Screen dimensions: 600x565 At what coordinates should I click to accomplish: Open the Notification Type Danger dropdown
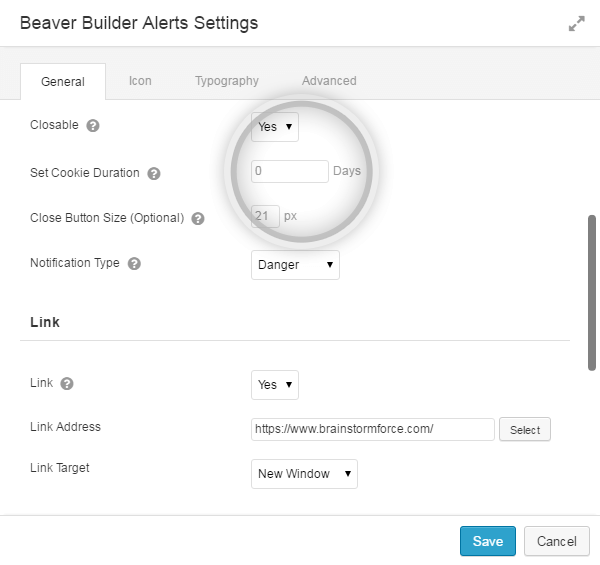click(295, 265)
